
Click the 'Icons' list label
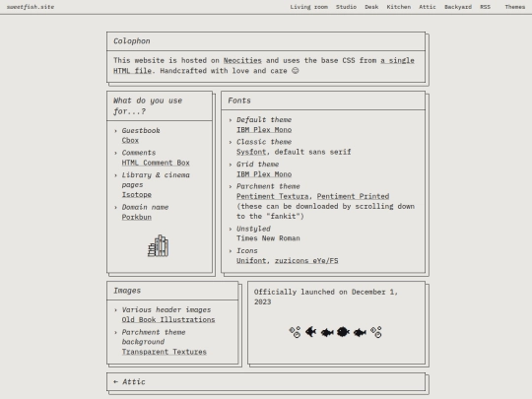247,251
